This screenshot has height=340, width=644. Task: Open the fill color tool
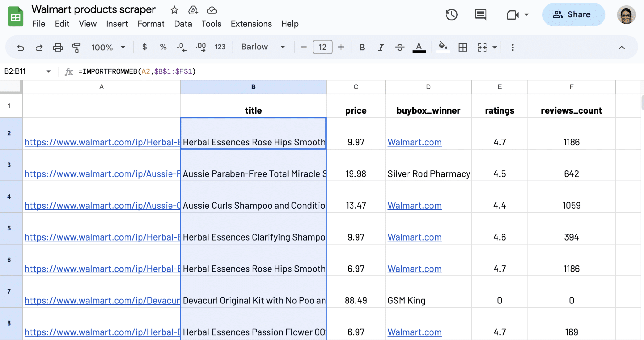pyautogui.click(x=443, y=47)
